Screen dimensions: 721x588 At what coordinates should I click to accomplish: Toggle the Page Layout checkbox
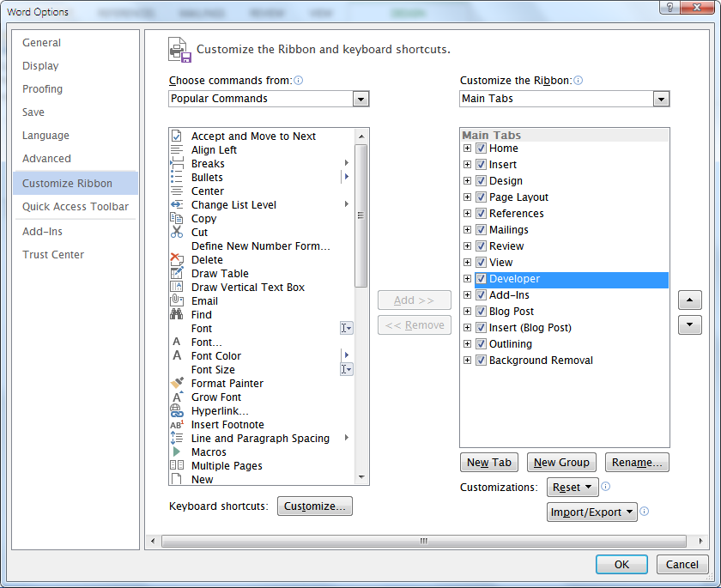(481, 197)
